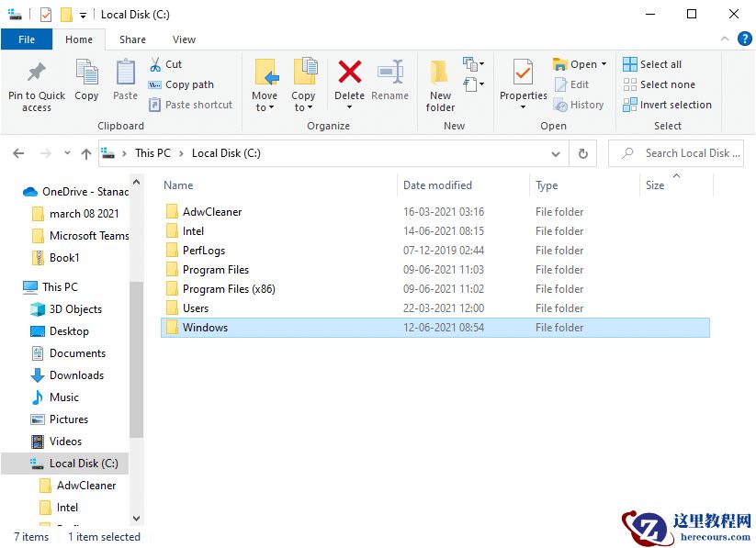Click the History icon

580,105
